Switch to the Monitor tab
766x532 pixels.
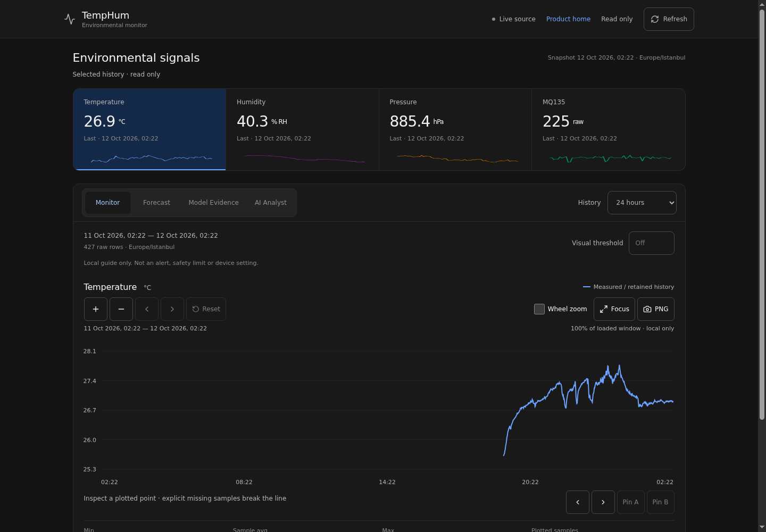click(x=107, y=203)
